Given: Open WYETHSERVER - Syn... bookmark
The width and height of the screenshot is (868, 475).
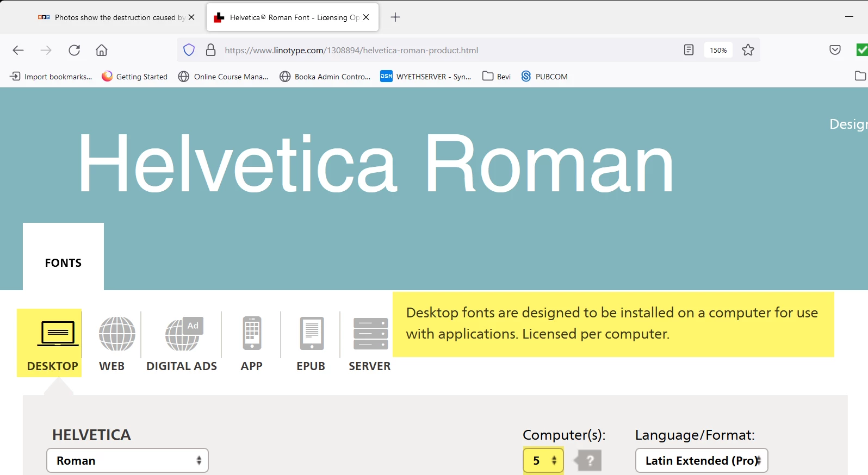Looking at the screenshot, I should point(426,77).
